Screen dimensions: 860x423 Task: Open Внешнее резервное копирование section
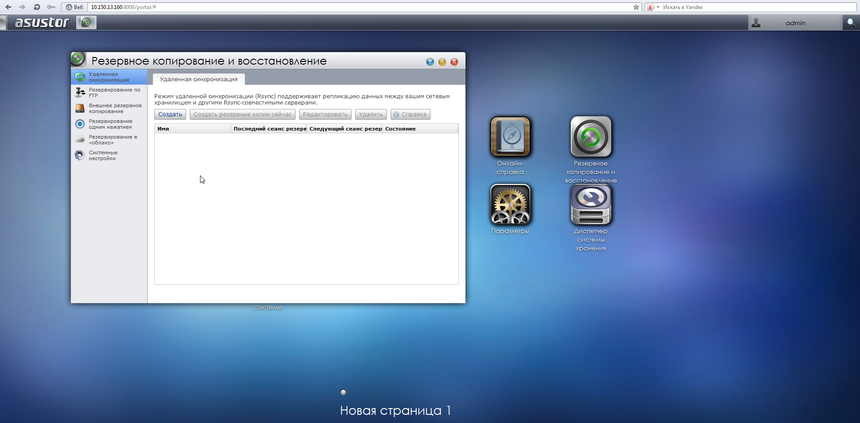[x=109, y=108]
